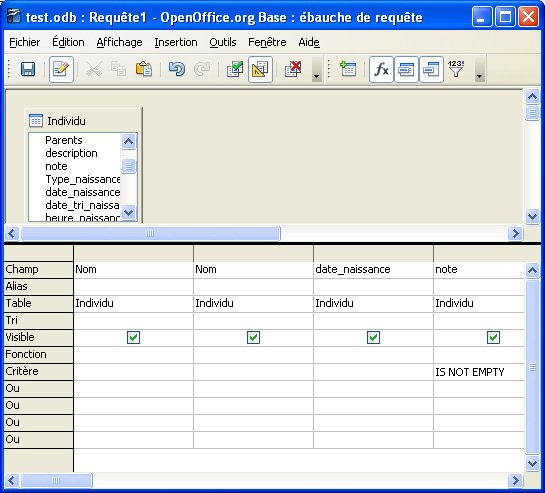Image resolution: width=545 pixels, height=493 pixels.
Task: Toggle Table Name row icon
Action: (406, 69)
